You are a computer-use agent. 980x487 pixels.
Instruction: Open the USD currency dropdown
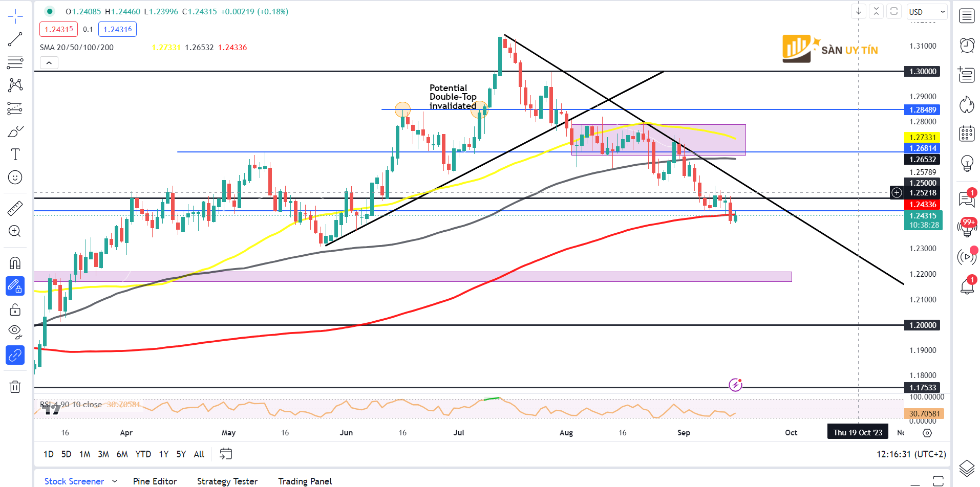(927, 12)
